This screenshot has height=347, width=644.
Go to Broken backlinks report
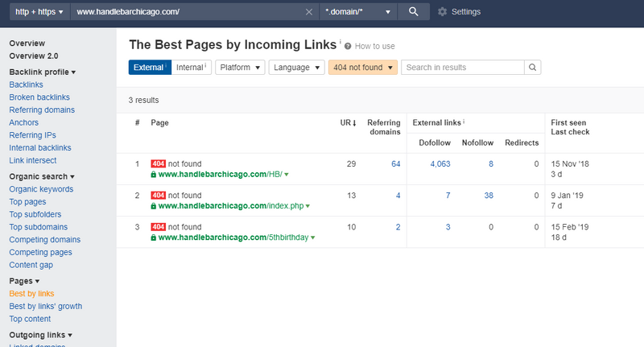coord(39,97)
